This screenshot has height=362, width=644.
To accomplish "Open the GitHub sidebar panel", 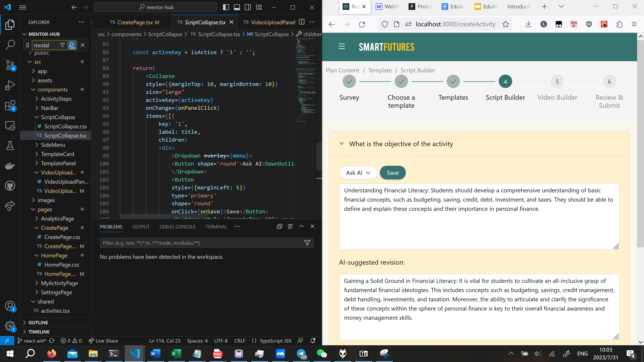I will point(10,186).
